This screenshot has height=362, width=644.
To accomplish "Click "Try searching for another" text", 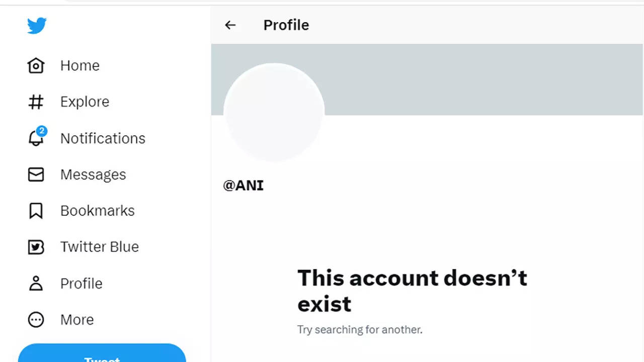I will coord(360,330).
